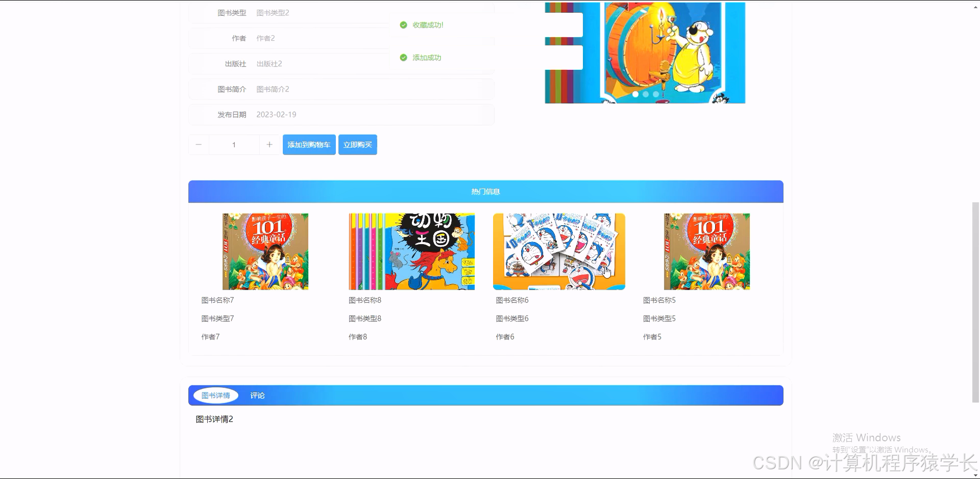Image resolution: width=980 pixels, height=479 pixels.
Task: Click the green success icon next to 收藏成功!
Action: pyautogui.click(x=403, y=24)
